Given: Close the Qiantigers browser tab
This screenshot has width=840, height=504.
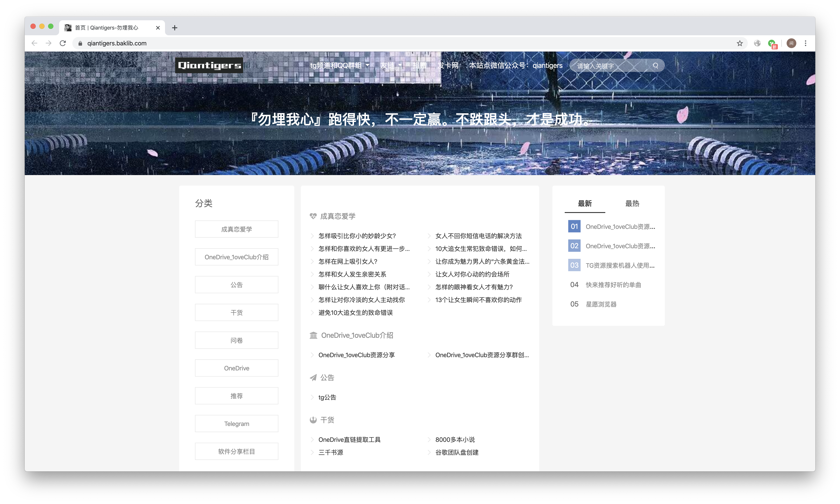Looking at the screenshot, I should click(158, 28).
